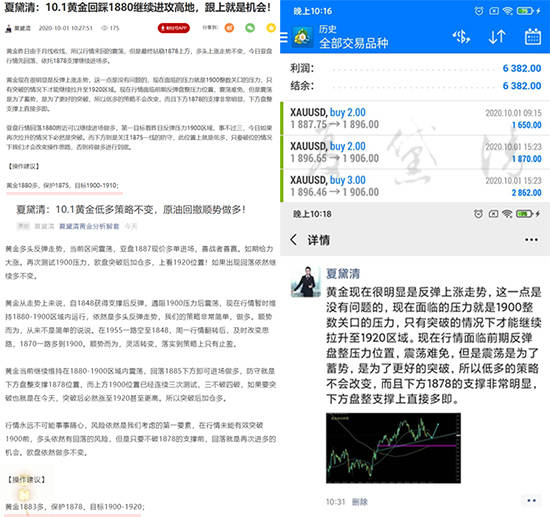Tap alarm clock icon in 10:18 status bar
Screen dimensions: 550x517
point(478,214)
